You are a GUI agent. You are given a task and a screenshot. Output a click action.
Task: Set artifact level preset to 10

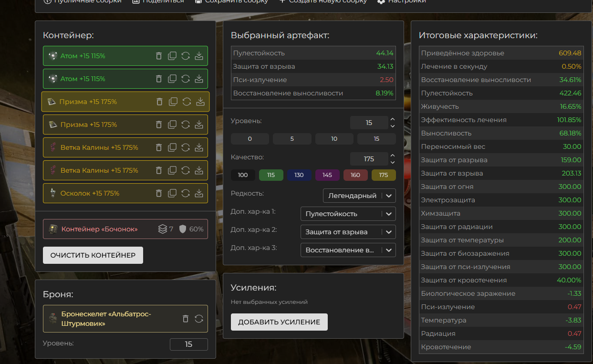(334, 139)
